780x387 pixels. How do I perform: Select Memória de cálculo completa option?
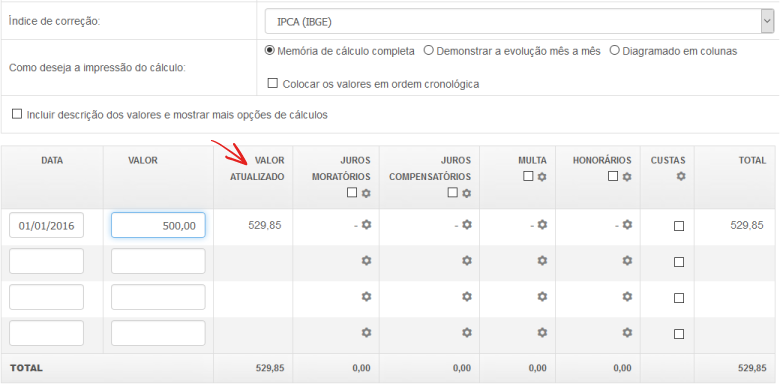click(270, 50)
